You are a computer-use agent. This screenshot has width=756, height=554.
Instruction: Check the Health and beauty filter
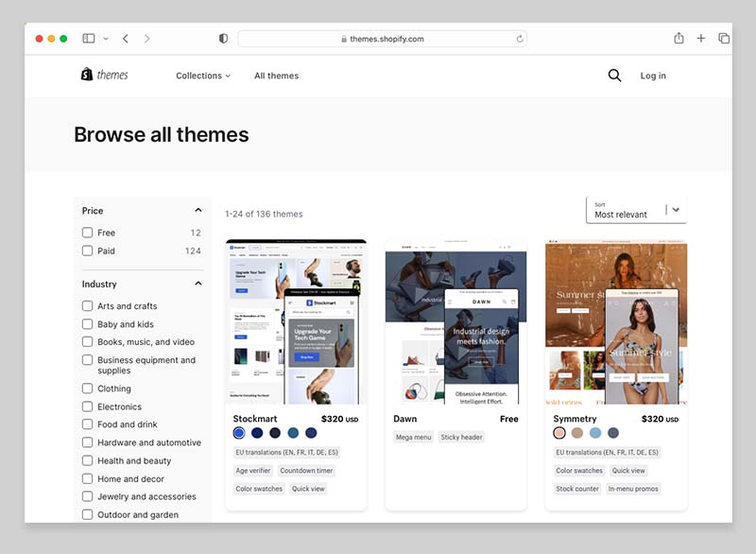tap(87, 460)
